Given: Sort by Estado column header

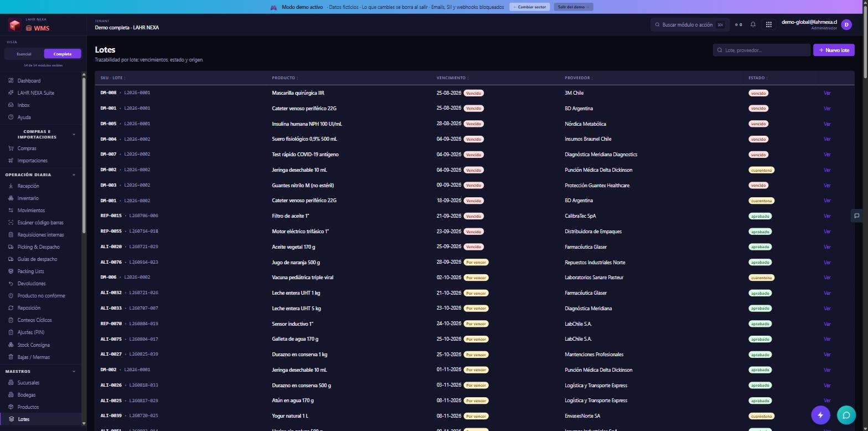Looking at the screenshot, I should (758, 78).
